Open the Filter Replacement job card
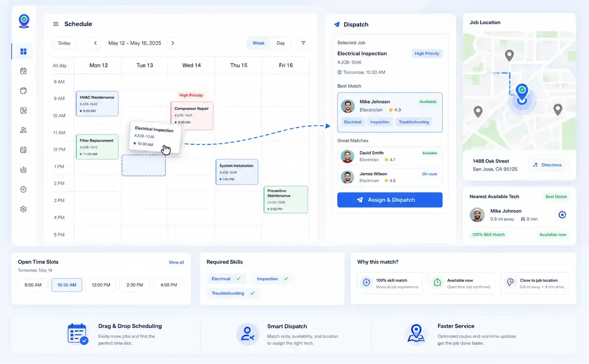 coord(97,147)
